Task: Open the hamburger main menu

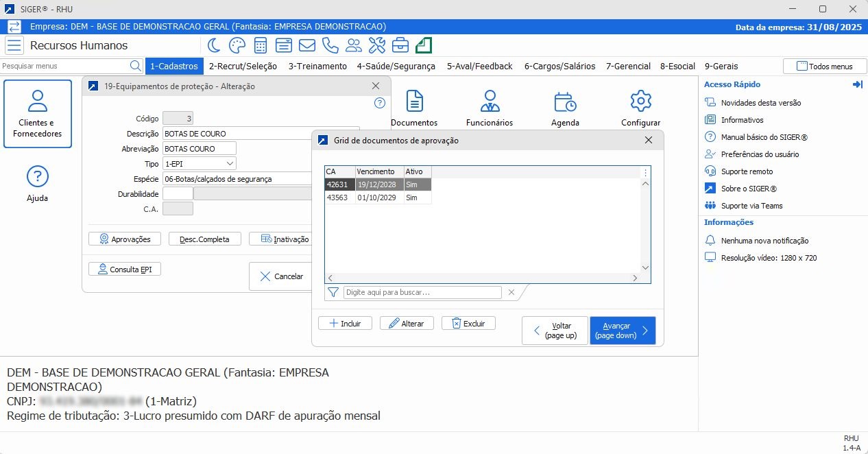Action: [x=14, y=45]
